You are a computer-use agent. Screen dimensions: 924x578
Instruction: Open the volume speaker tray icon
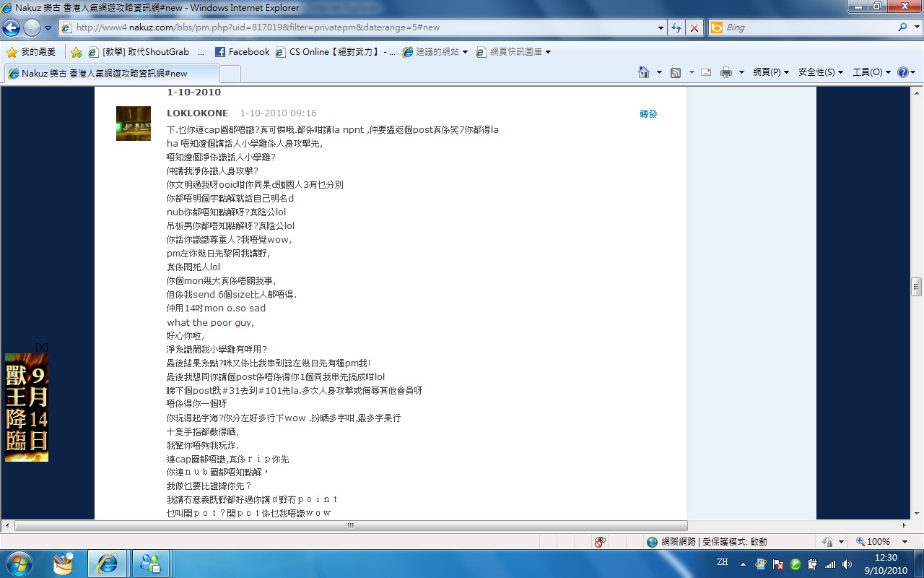(847, 564)
